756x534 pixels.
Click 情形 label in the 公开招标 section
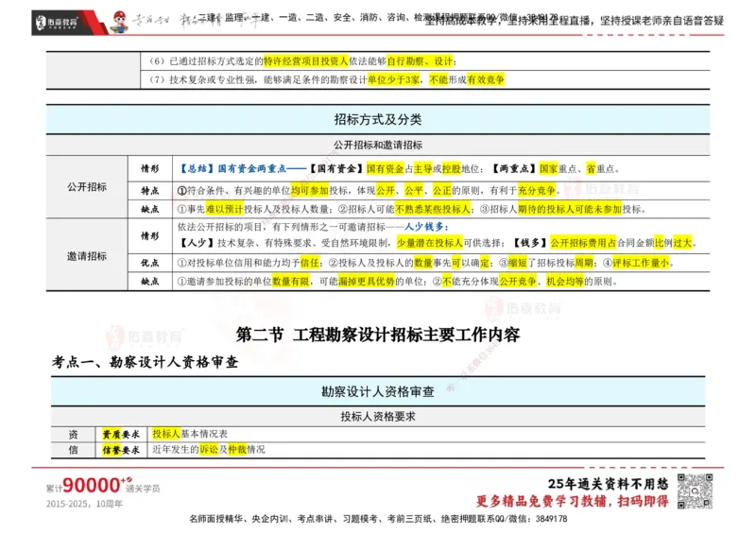click(150, 168)
